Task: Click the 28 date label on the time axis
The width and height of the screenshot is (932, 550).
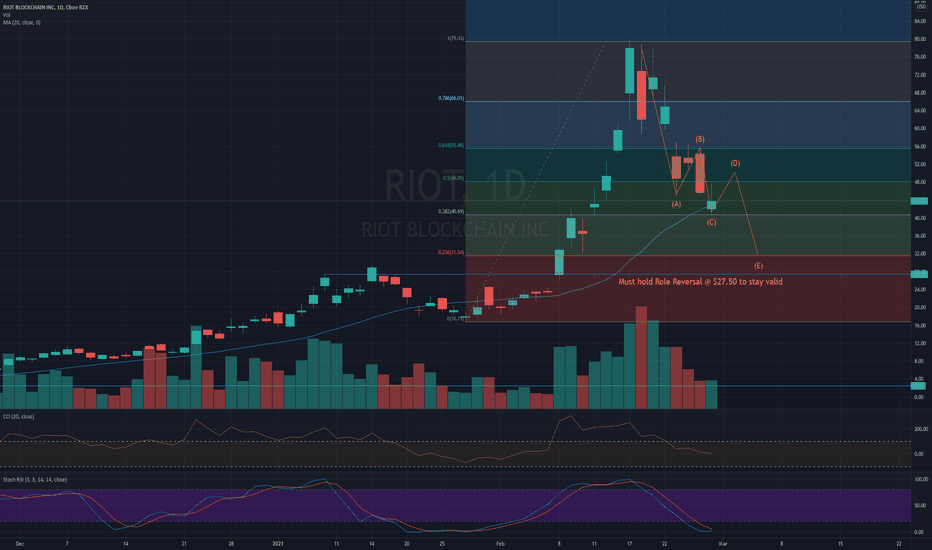Action: pyautogui.click(x=231, y=543)
